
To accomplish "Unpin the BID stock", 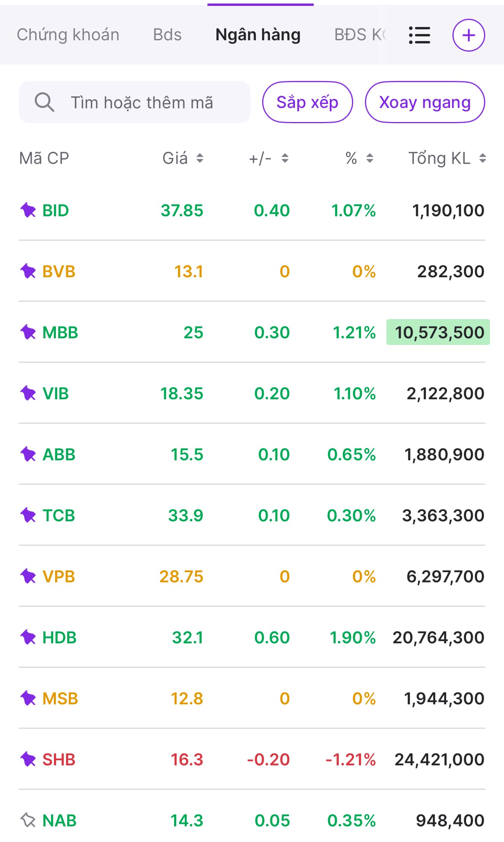I will (28, 210).
